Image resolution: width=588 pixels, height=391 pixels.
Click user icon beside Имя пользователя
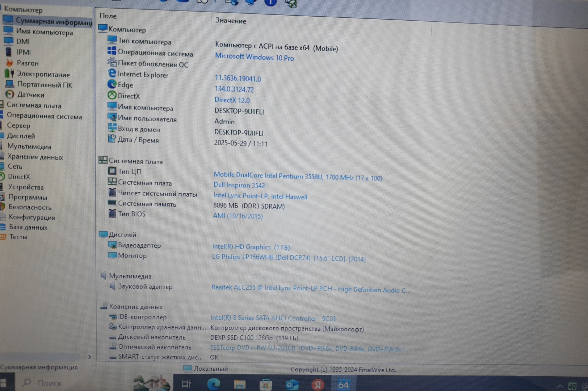(112, 117)
